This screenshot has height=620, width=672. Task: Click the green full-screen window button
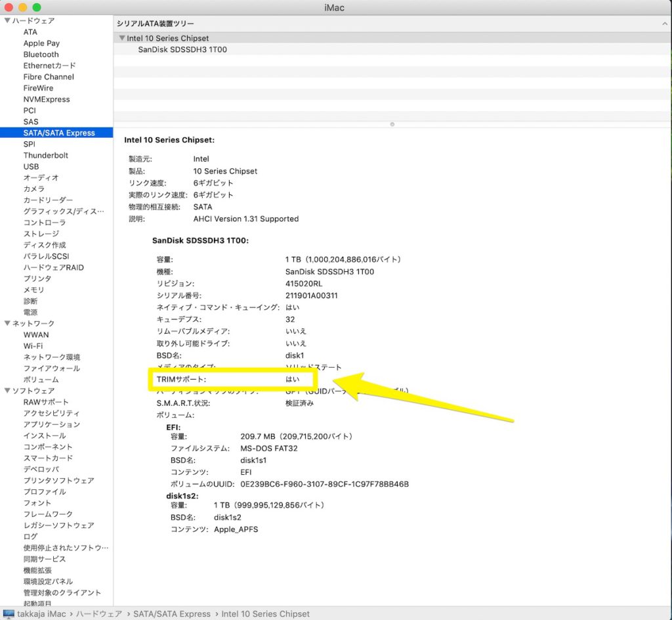(x=36, y=7)
